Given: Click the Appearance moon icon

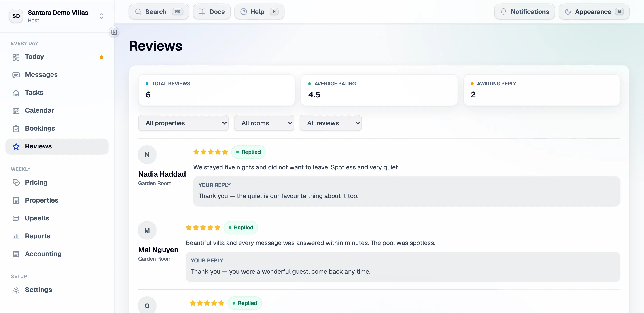Looking at the screenshot, I should coord(568,12).
